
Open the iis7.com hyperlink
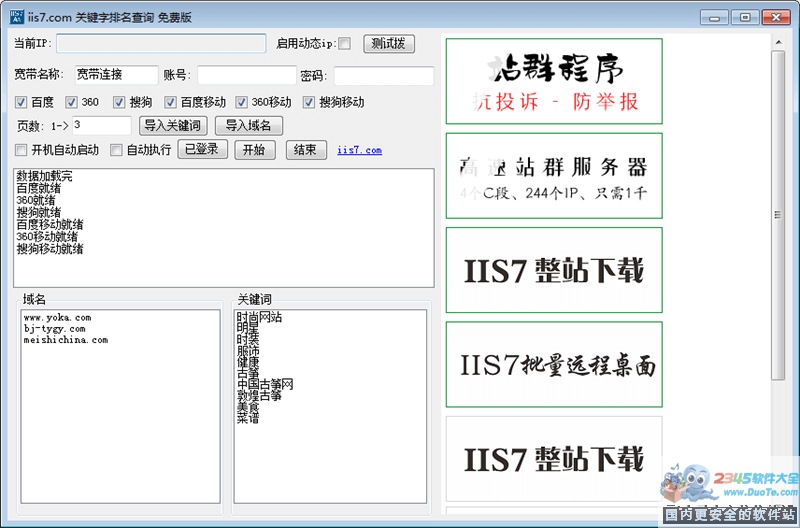coord(359,150)
